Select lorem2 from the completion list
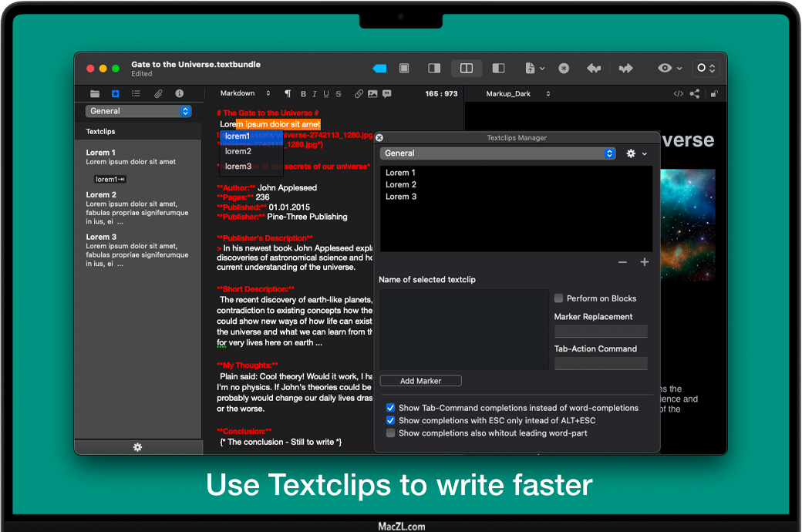Screen dimensions: 802x532 (x=238, y=151)
